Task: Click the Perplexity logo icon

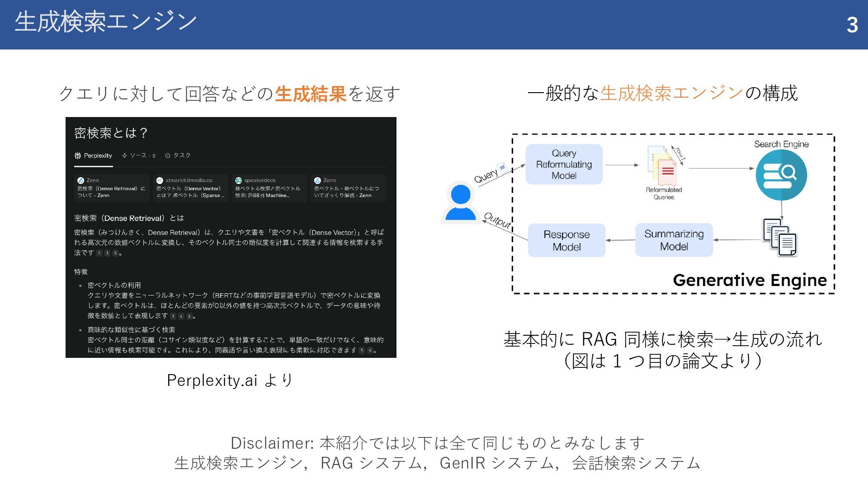Action: click(78, 156)
